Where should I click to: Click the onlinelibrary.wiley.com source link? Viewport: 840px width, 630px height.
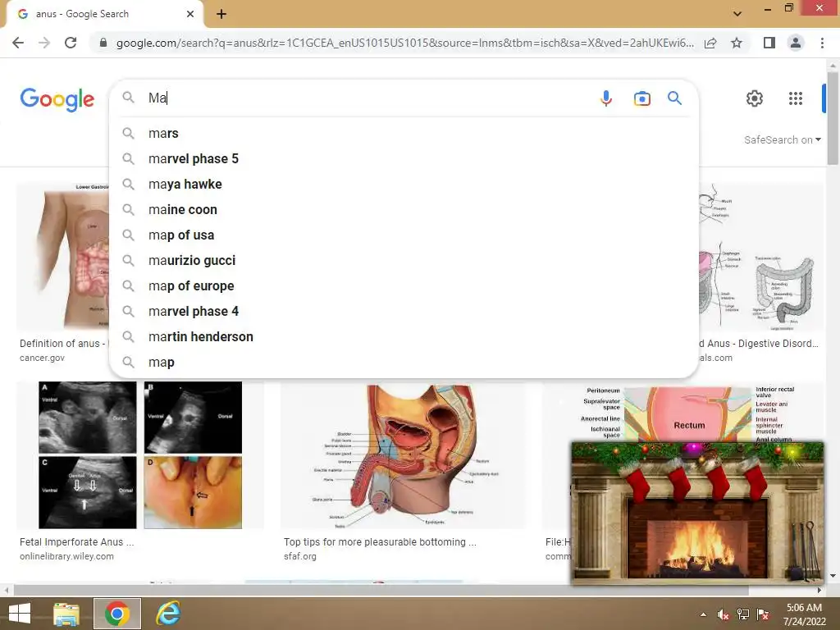pyautogui.click(x=66, y=557)
